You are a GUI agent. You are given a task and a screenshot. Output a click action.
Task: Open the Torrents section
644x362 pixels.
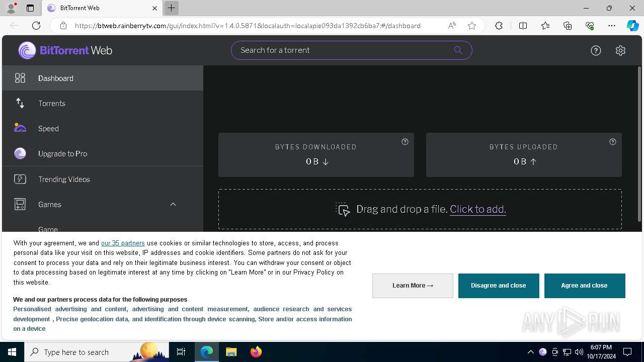103,103
